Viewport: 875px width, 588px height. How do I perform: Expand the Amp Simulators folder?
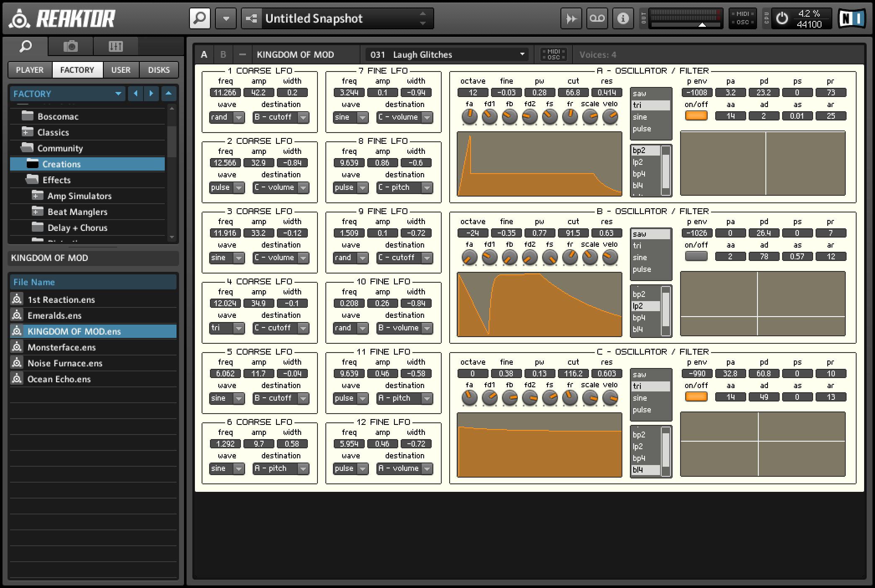tap(37, 196)
